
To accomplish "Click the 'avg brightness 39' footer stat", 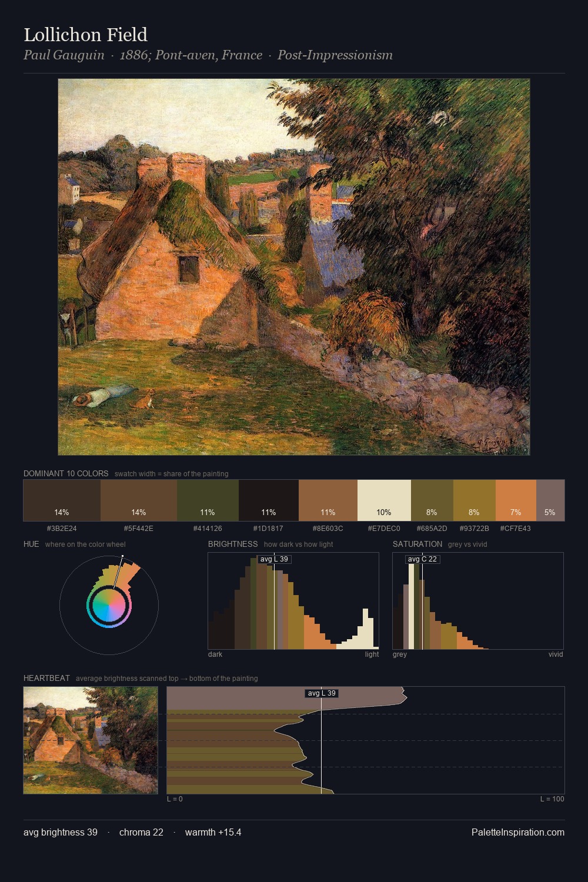I will pos(61,832).
